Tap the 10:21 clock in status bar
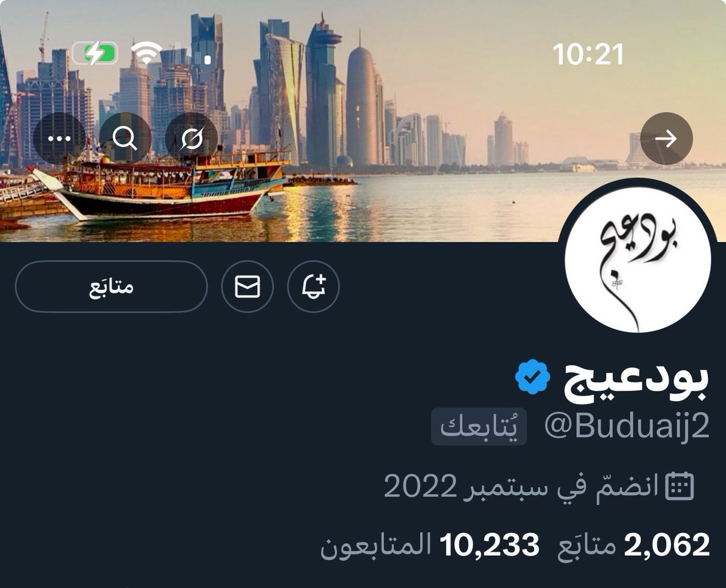 point(588,55)
